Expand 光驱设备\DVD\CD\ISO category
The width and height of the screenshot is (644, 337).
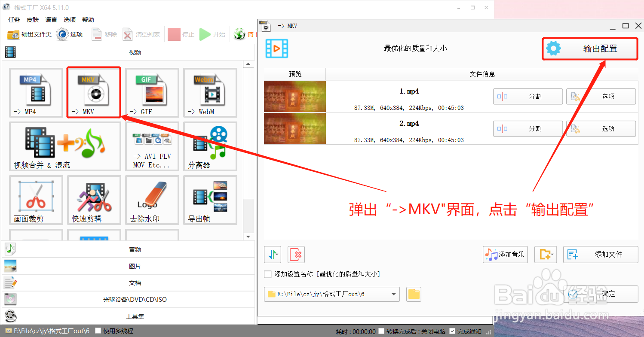(x=128, y=300)
